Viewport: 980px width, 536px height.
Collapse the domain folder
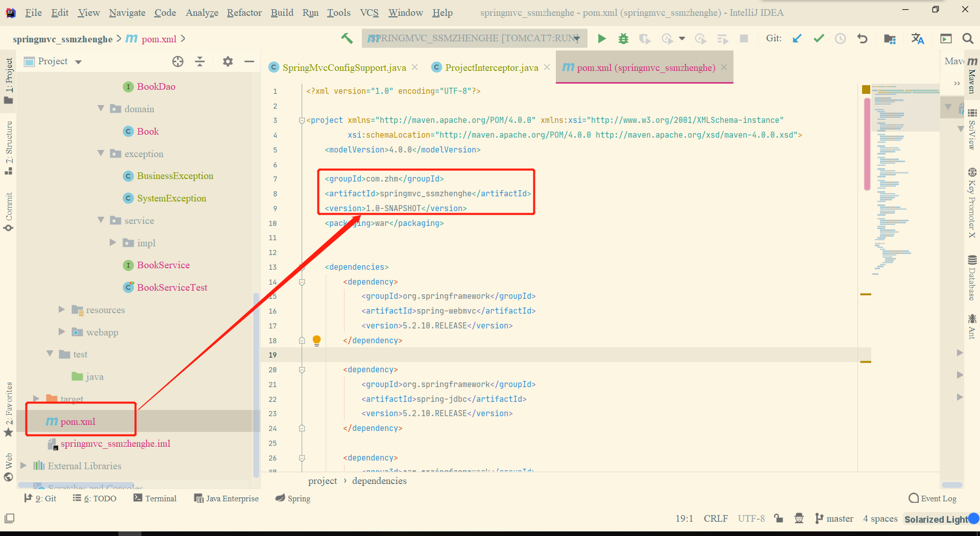(x=101, y=109)
